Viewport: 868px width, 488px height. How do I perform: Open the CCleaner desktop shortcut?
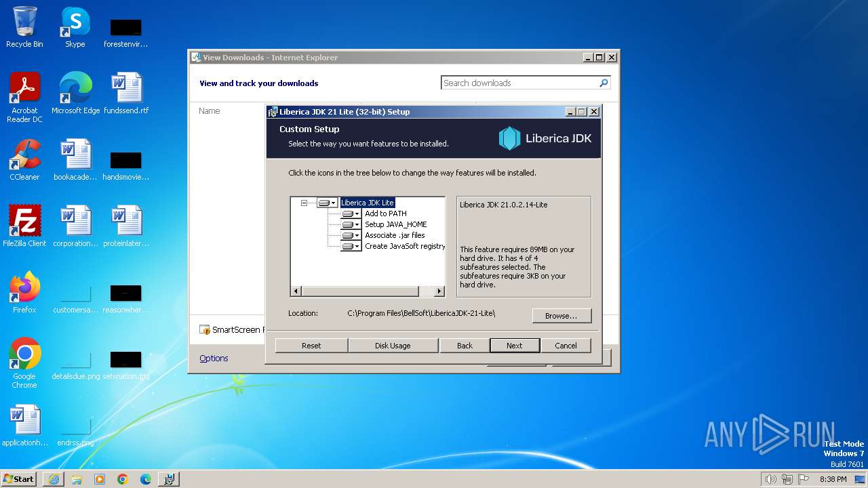click(24, 160)
